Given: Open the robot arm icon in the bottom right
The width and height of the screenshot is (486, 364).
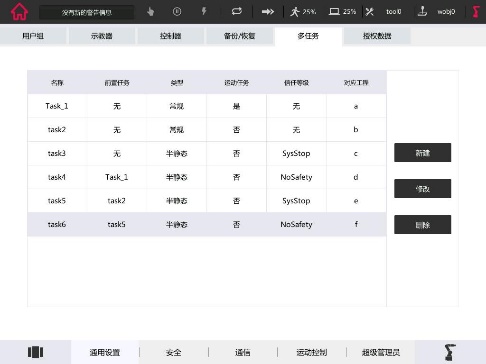Looking at the screenshot, I should point(450,352).
